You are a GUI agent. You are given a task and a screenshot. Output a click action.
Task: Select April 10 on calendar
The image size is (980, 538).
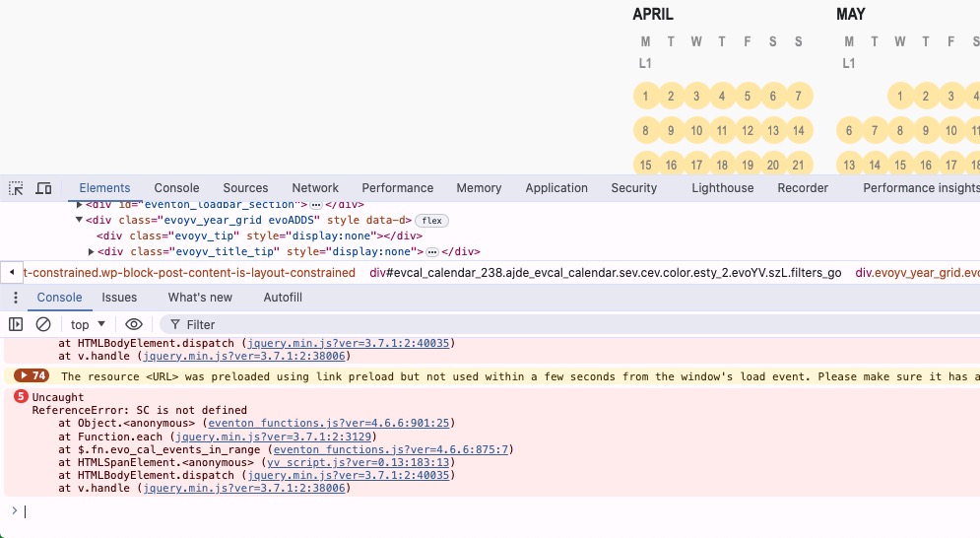pos(696,130)
